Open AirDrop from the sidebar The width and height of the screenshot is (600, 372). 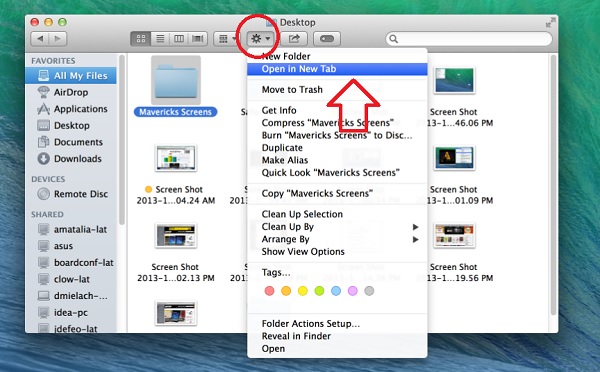pyautogui.click(x=71, y=92)
